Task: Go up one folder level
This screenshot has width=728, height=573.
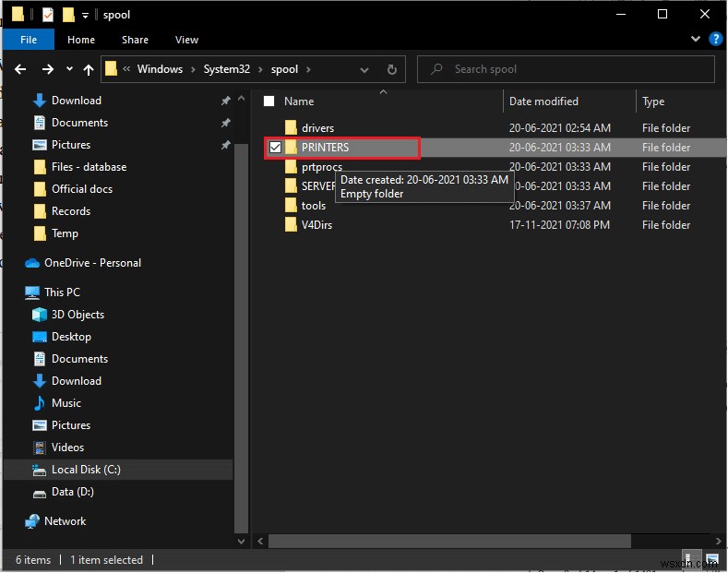Action: coord(89,69)
